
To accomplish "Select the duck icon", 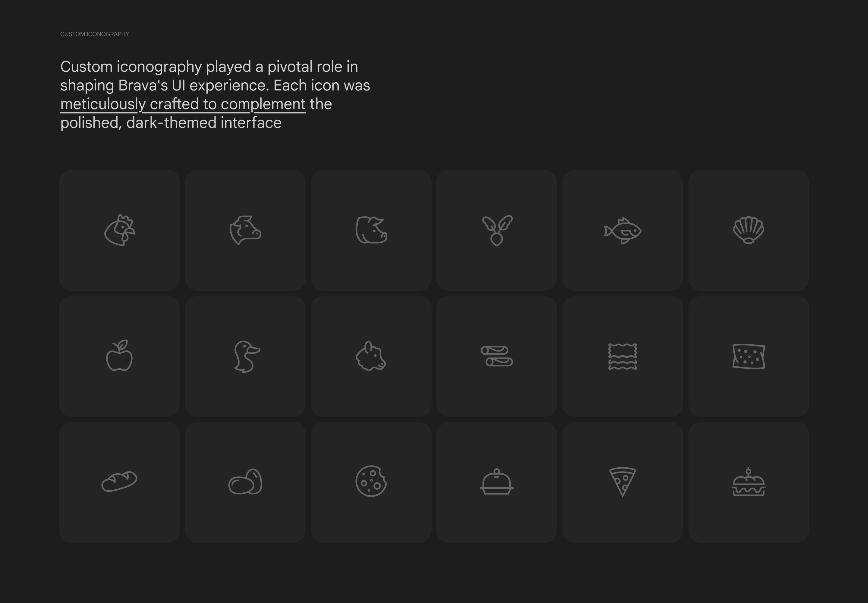I will tap(246, 356).
